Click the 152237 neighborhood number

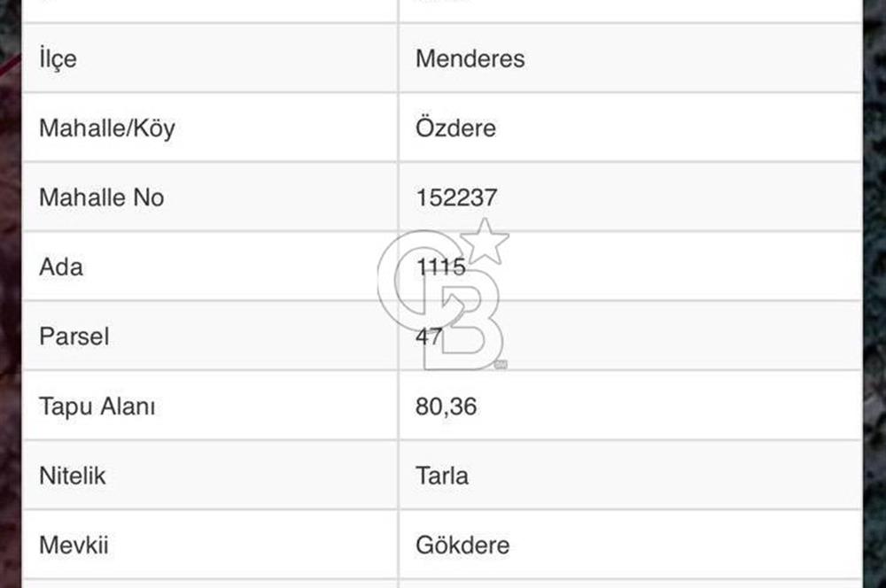(x=456, y=197)
